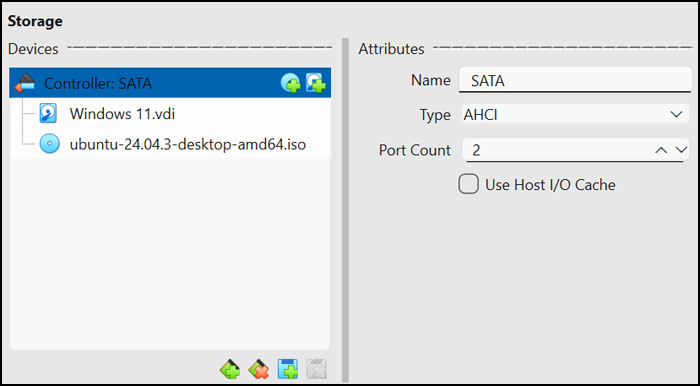Click the Type label

(435, 115)
